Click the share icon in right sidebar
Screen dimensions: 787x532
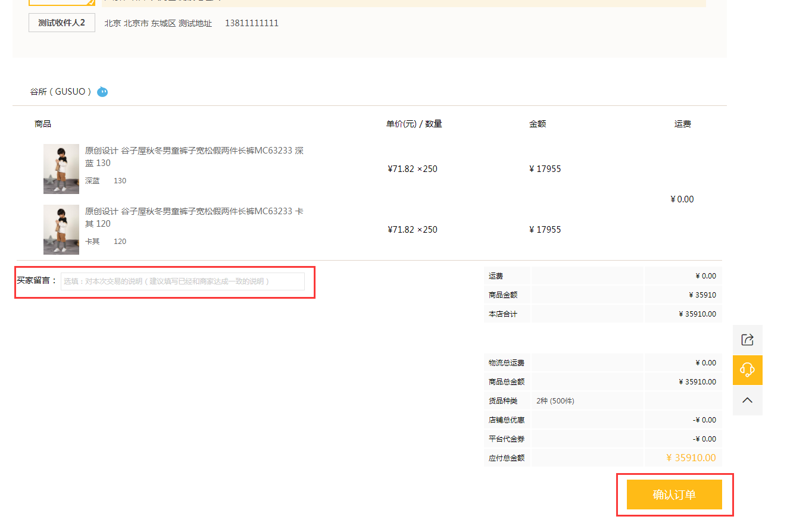point(747,340)
